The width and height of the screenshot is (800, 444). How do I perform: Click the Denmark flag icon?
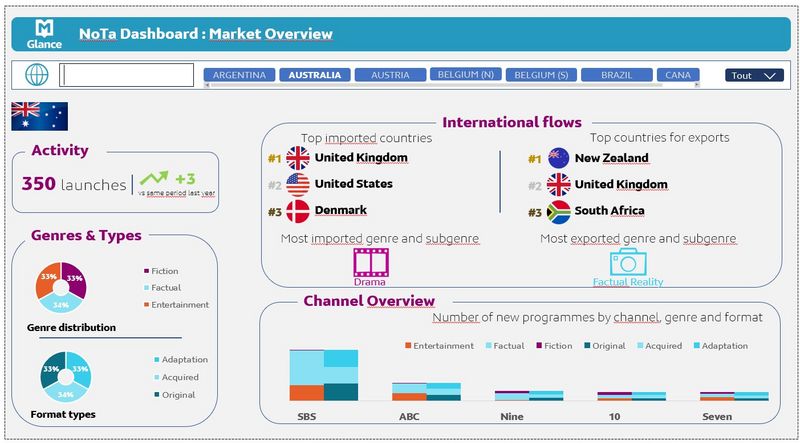(297, 211)
